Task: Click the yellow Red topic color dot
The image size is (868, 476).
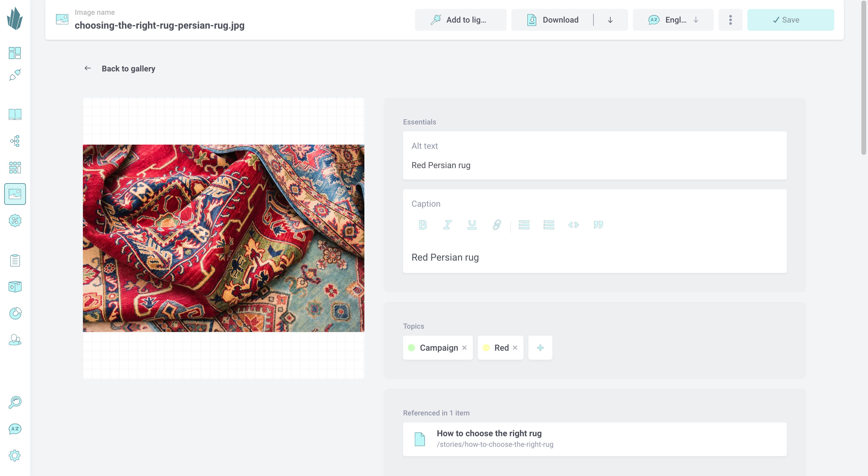Action: [x=486, y=348]
